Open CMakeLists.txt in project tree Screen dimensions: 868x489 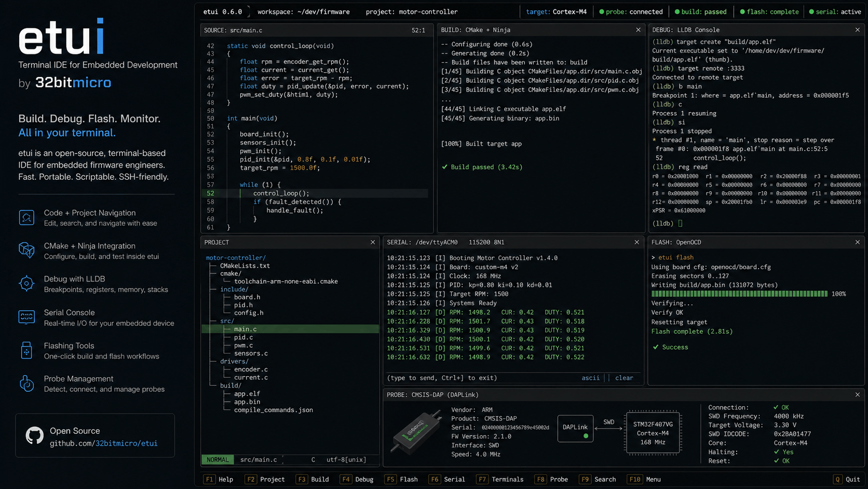click(x=245, y=266)
